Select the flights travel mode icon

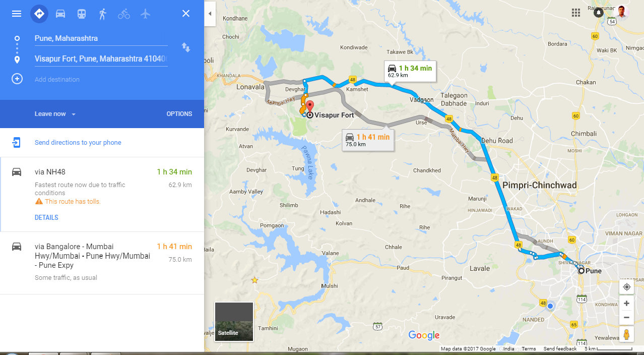tap(146, 14)
